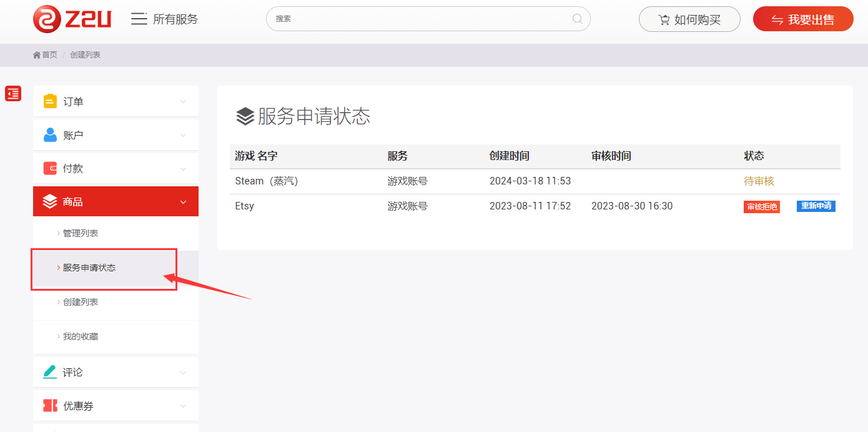The width and height of the screenshot is (868, 432).
Task: Expand the 评论 menu chevron
Action: [x=183, y=373]
